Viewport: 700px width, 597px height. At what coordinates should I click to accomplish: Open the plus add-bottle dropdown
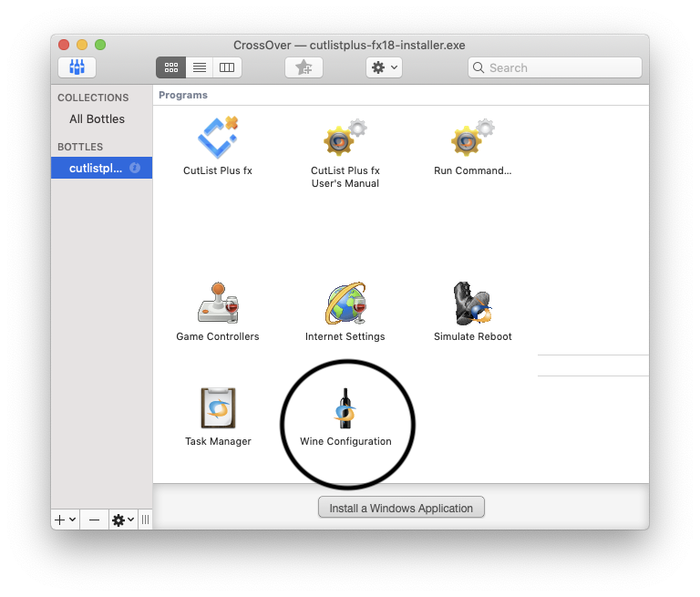66,520
